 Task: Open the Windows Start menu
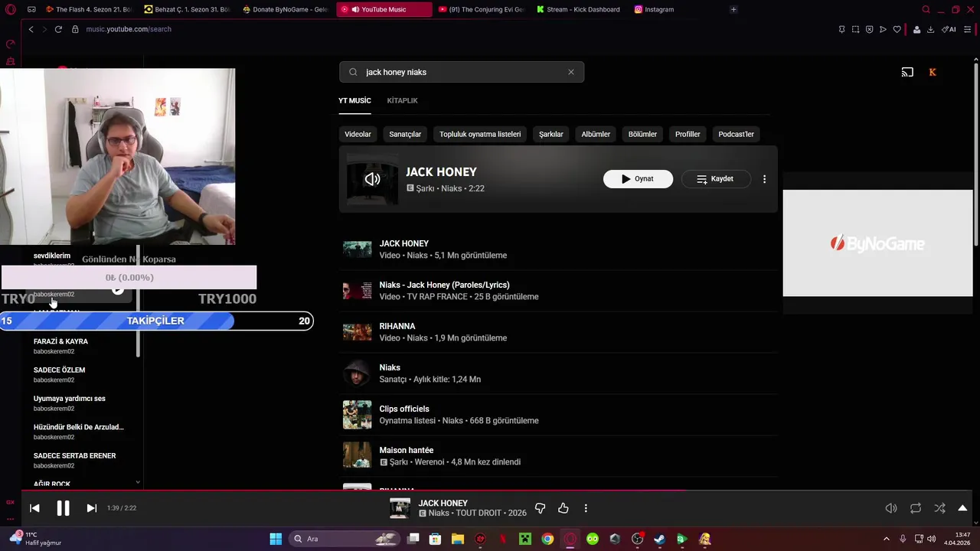[276, 539]
